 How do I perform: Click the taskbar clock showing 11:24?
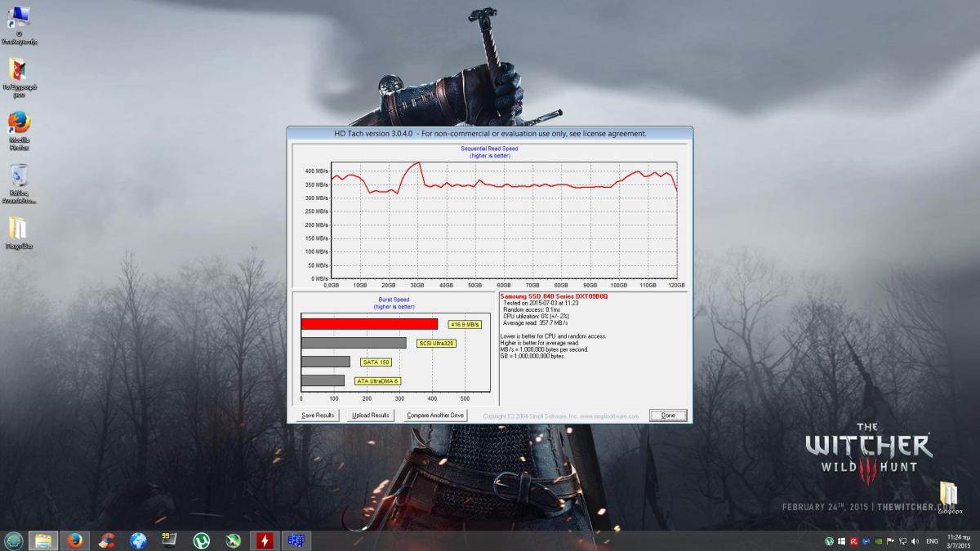(x=959, y=541)
